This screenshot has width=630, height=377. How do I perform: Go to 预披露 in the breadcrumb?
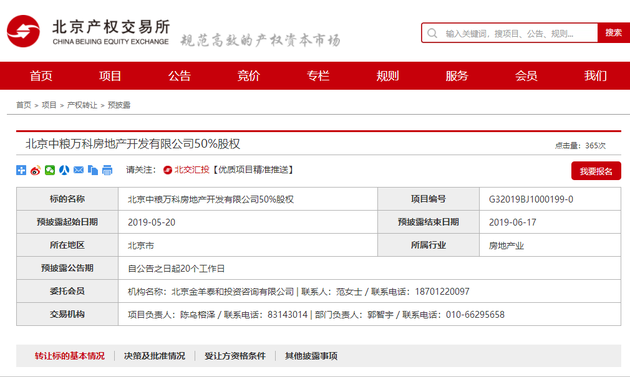click(x=119, y=105)
